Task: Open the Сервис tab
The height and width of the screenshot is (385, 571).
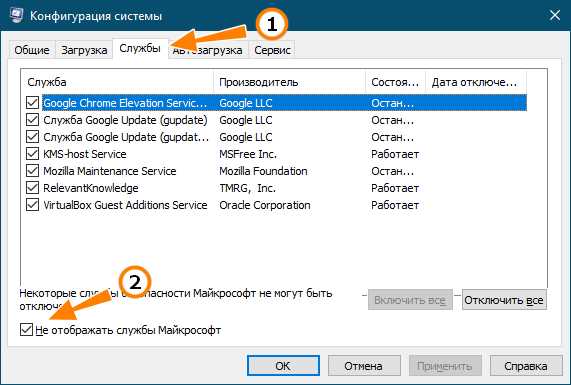Action: tap(272, 50)
